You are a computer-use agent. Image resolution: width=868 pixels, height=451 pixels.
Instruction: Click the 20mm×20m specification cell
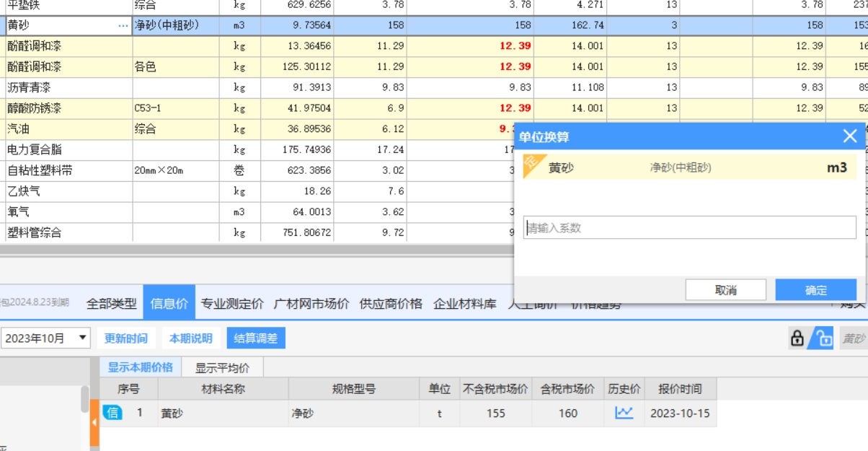pos(176,171)
